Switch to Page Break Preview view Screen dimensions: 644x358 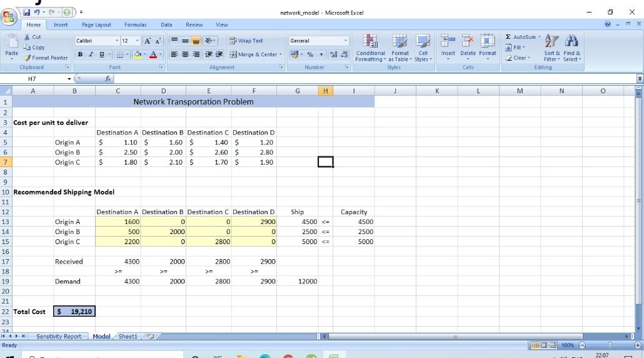[553, 345]
